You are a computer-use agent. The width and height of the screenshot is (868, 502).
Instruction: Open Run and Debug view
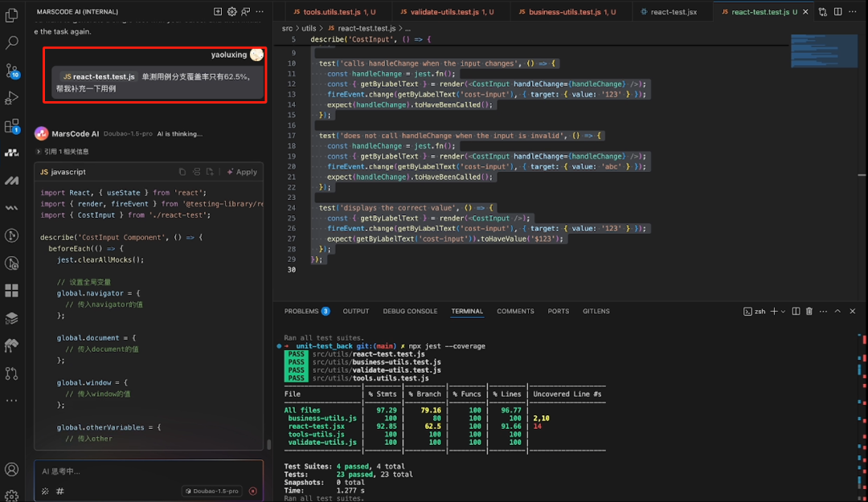[x=12, y=98]
